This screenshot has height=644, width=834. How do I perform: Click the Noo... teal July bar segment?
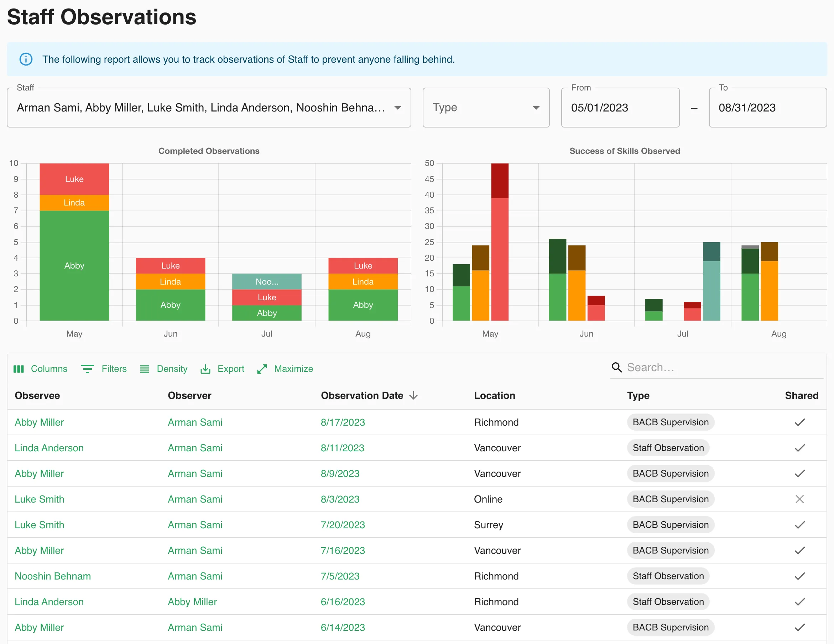click(x=266, y=282)
